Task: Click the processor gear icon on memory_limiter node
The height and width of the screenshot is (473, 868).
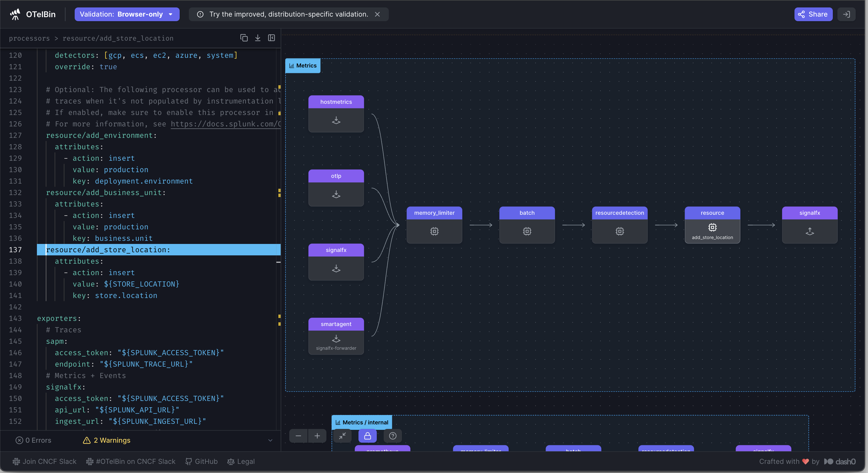Action: (434, 231)
